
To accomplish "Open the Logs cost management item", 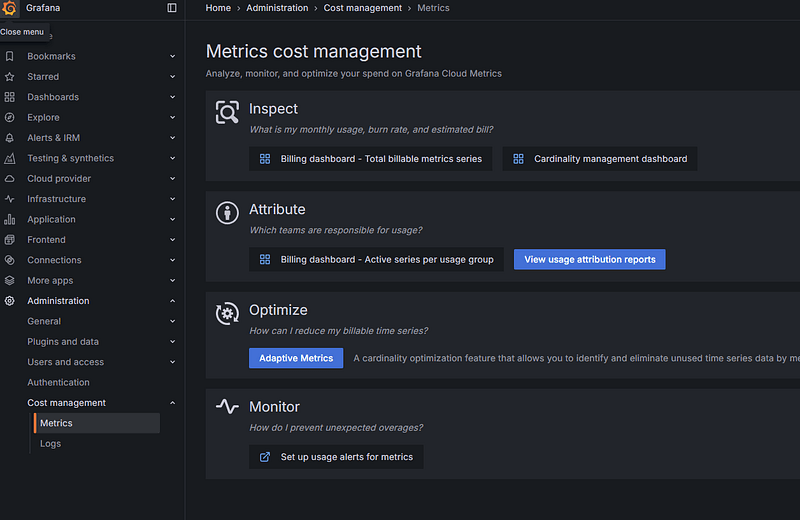I will [51, 443].
